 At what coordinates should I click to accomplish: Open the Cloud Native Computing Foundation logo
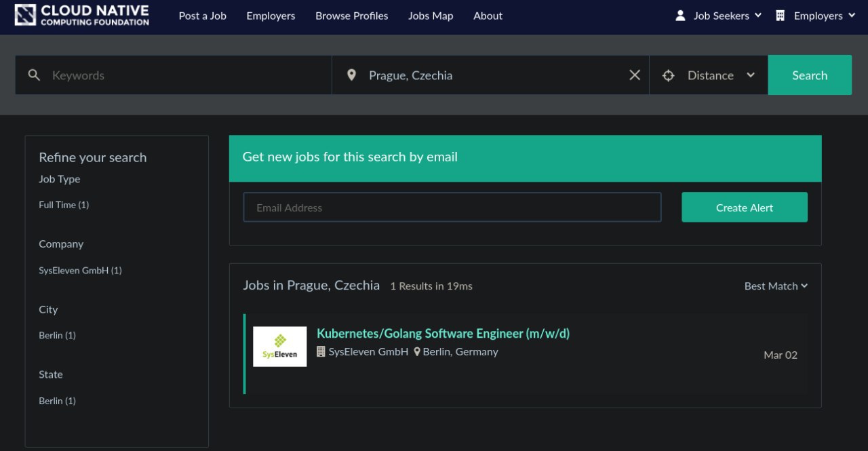[82, 15]
